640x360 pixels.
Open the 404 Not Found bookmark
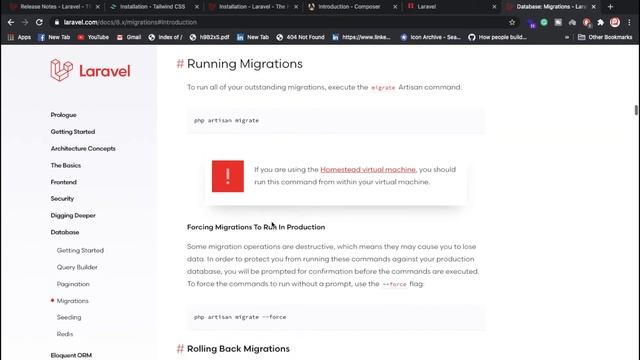tap(300, 37)
